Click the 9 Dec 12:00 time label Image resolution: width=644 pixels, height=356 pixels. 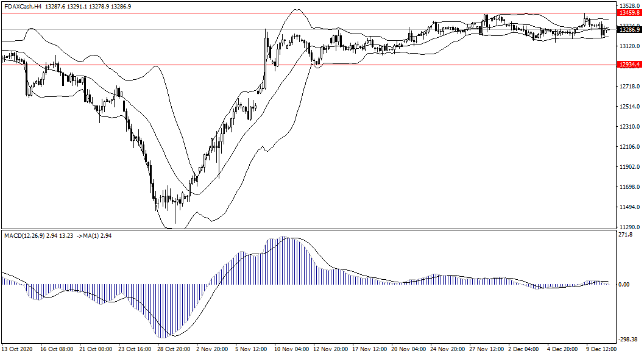click(x=603, y=349)
